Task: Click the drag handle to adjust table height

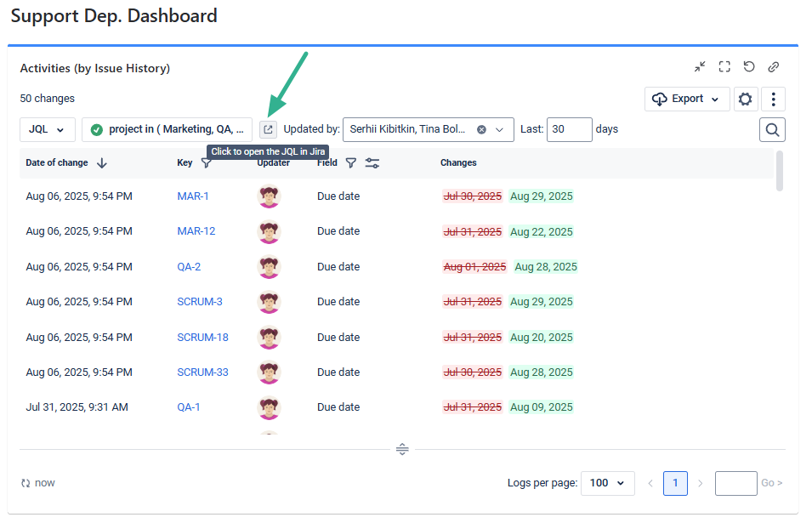Action: pyautogui.click(x=402, y=450)
